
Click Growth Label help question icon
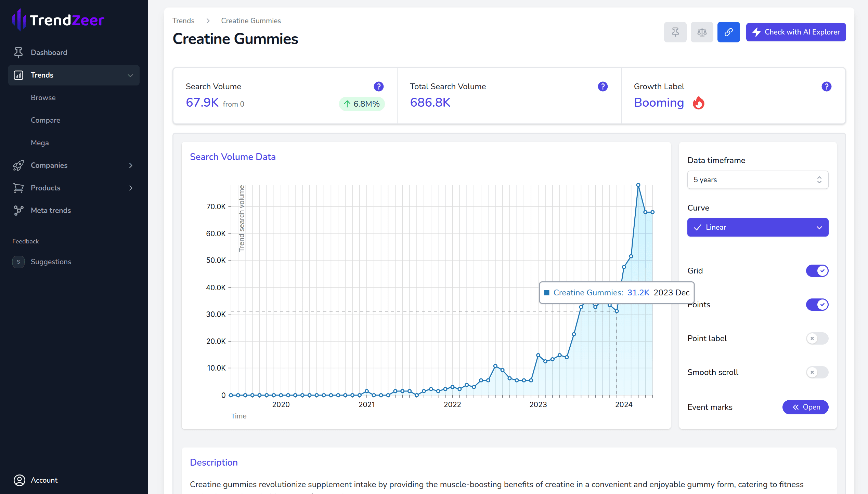[x=826, y=86]
